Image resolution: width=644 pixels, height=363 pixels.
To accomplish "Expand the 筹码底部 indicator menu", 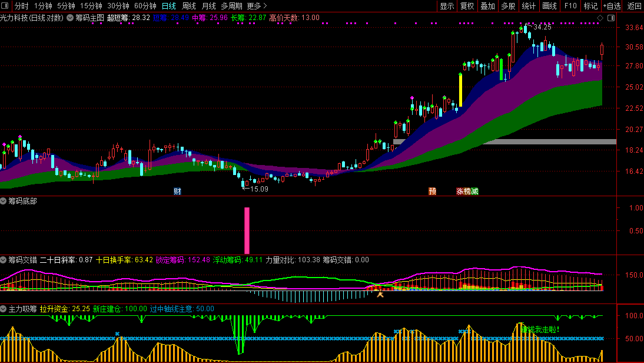I will pyautogui.click(x=4, y=201).
